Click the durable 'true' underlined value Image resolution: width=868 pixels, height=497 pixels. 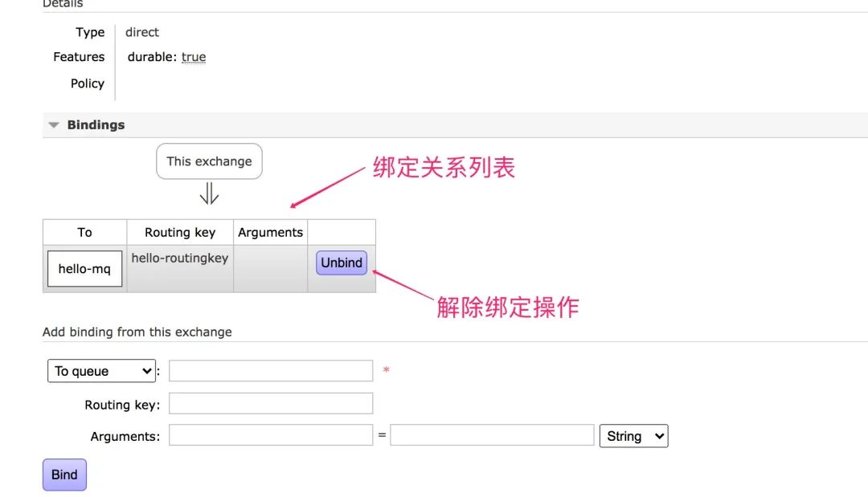coord(194,57)
